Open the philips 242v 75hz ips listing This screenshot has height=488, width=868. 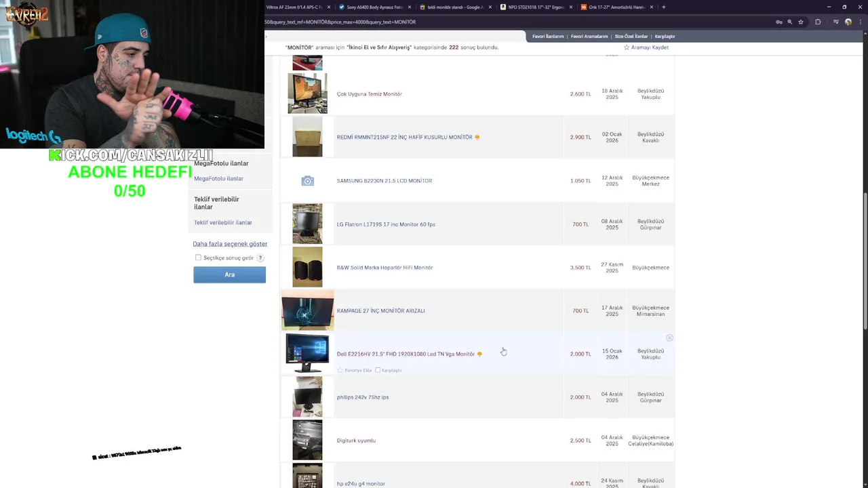(x=363, y=397)
